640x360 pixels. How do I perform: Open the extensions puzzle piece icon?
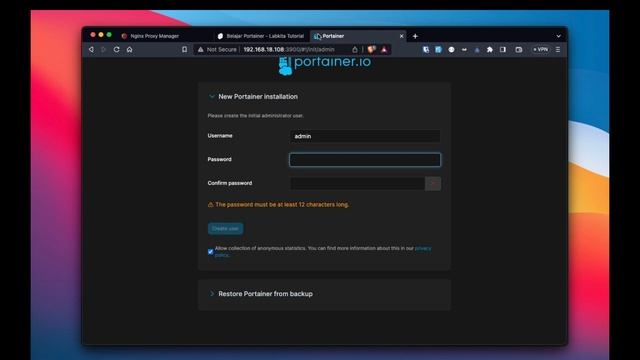tap(489, 49)
